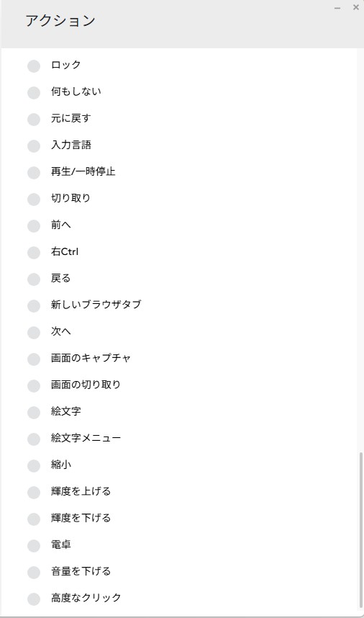364x618 pixels.
Task: Choose the 絵文字メニュー action
Action: 34,439
